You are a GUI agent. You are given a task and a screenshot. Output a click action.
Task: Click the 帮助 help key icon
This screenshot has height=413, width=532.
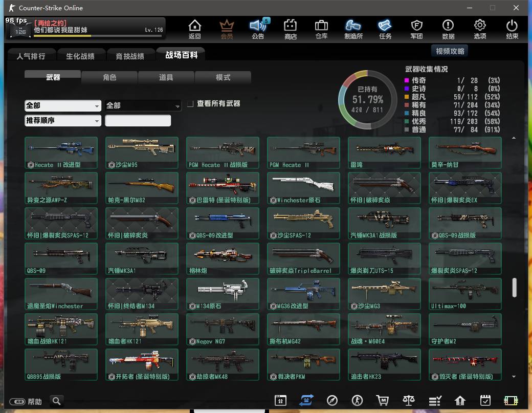point(17,402)
